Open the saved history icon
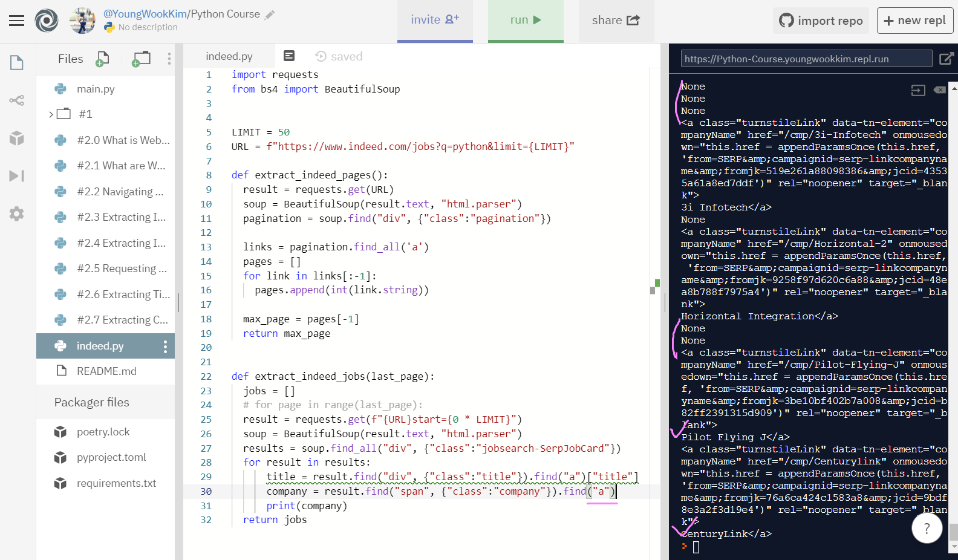958x560 pixels. [x=321, y=56]
